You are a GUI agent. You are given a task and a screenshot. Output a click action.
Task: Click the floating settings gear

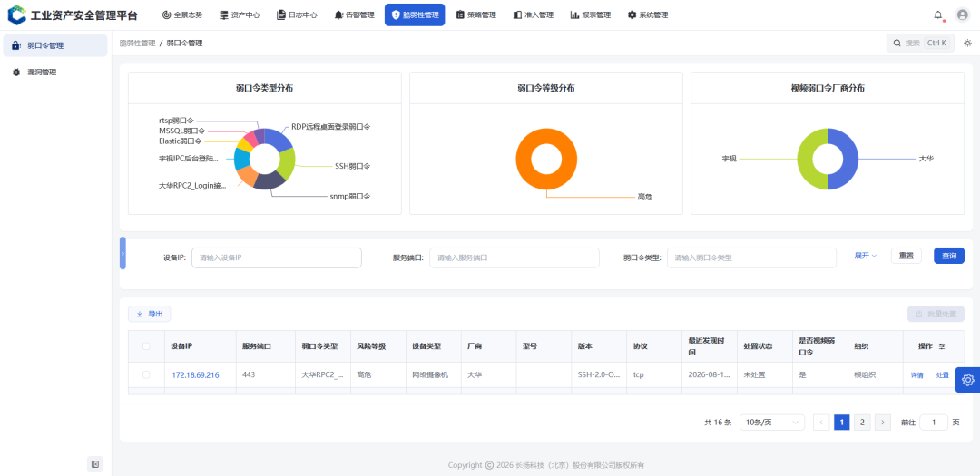point(968,379)
